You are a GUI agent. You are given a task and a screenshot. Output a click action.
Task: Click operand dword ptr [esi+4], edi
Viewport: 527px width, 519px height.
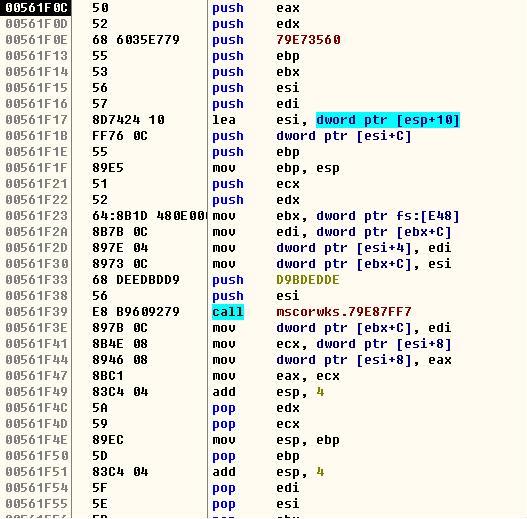(364, 248)
